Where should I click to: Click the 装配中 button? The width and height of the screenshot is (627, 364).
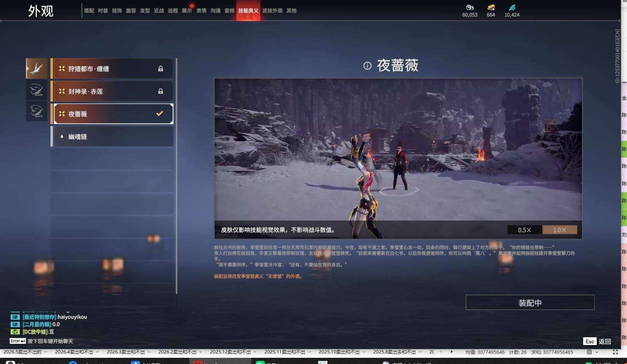coord(530,302)
